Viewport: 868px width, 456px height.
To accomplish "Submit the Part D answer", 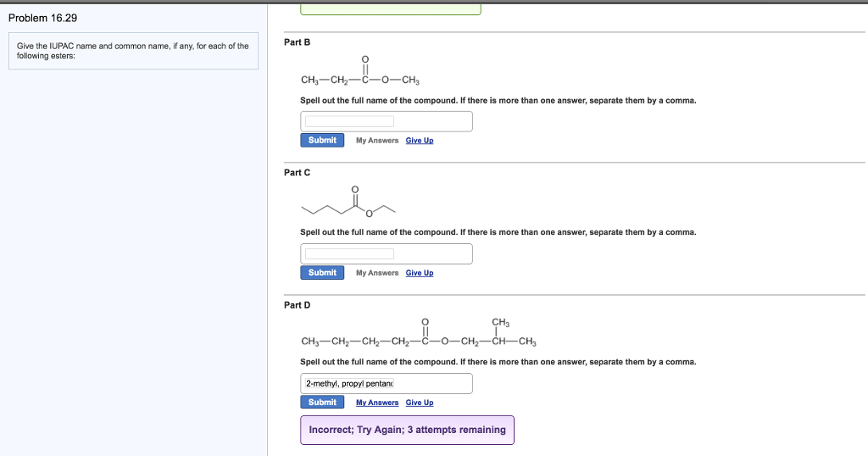I will coord(322,403).
